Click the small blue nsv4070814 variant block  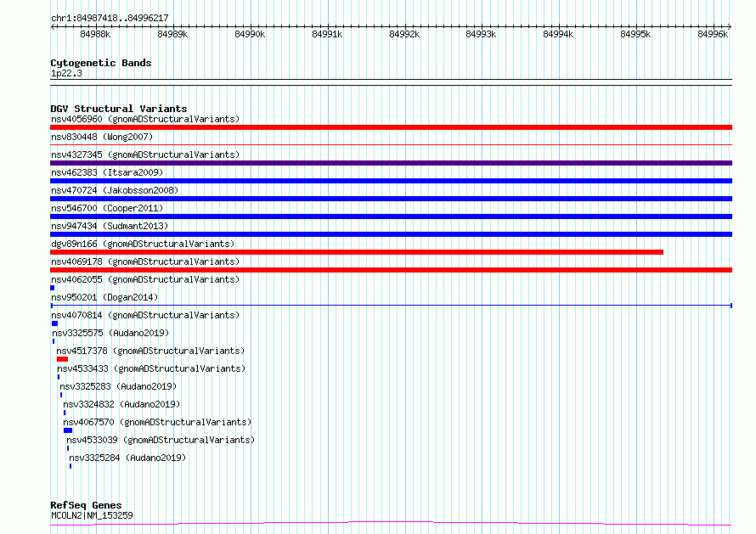pyautogui.click(x=54, y=323)
